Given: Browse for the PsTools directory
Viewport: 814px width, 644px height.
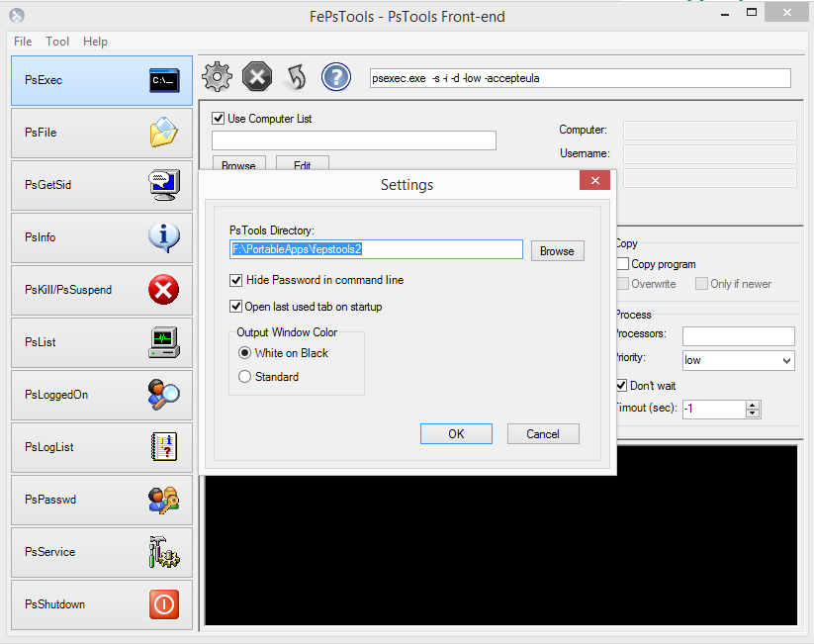Looking at the screenshot, I should tap(557, 250).
